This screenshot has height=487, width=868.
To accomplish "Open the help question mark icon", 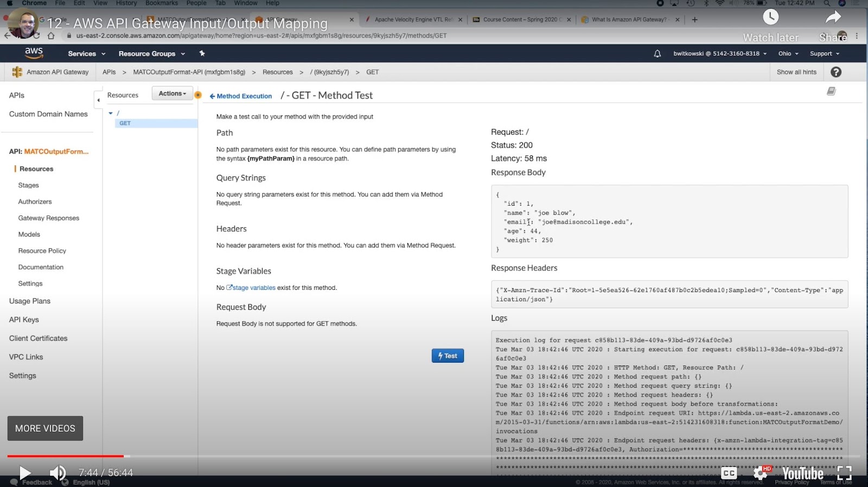I will click(836, 72).
